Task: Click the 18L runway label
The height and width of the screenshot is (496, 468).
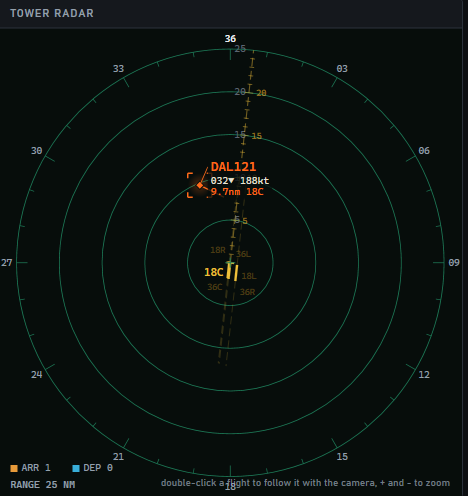Action: [x=249, y=276]
